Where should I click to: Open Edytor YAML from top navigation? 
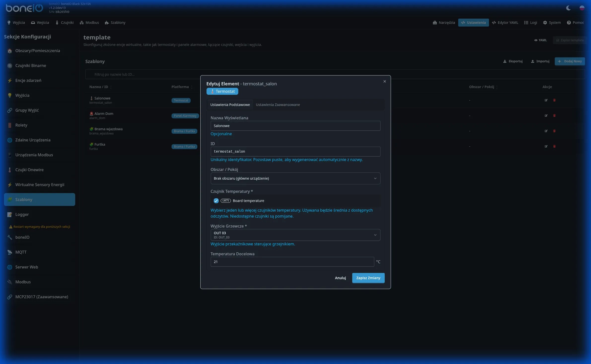pos(505,23)
